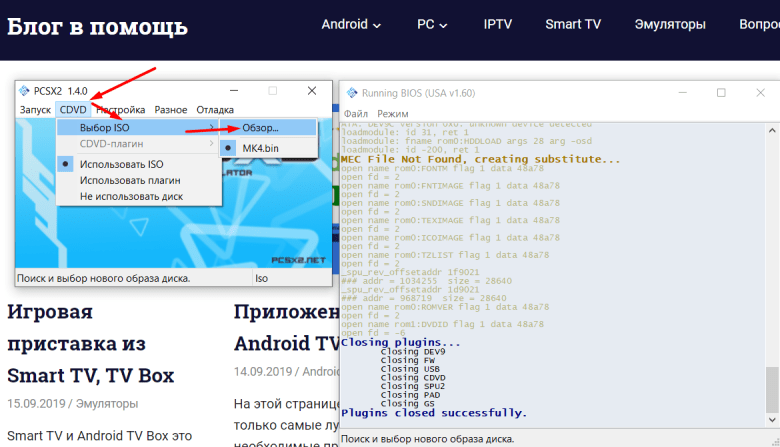This screenshot has height=447, width=780.
Task: Select Использовать плагин option
Action: coord(138,180)
